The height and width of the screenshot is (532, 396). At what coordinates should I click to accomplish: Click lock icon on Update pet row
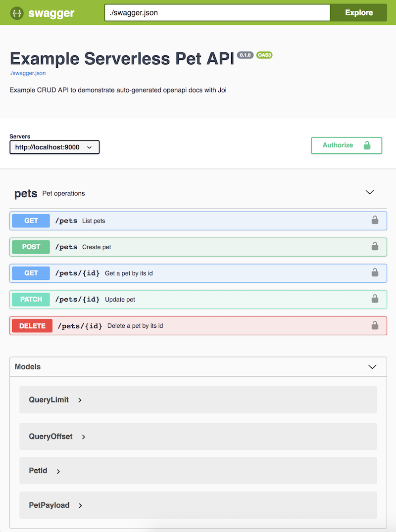click(375, 299)
